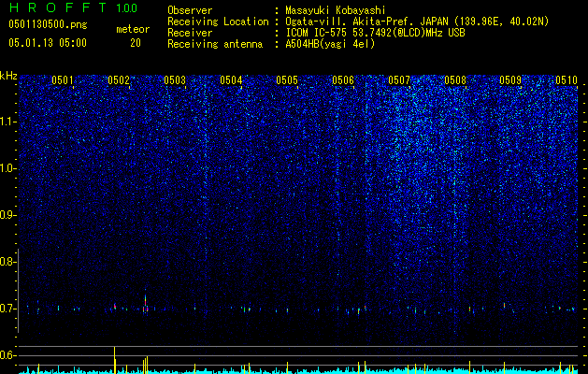The height and width of the screenshot is (374, 588).
Task: Click the 0502 time marker
Action: [x=119, y=79]
